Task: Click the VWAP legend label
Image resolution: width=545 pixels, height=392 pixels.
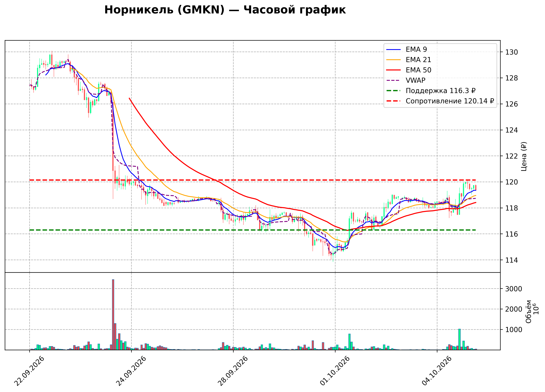Action: (x=415, y=81)
